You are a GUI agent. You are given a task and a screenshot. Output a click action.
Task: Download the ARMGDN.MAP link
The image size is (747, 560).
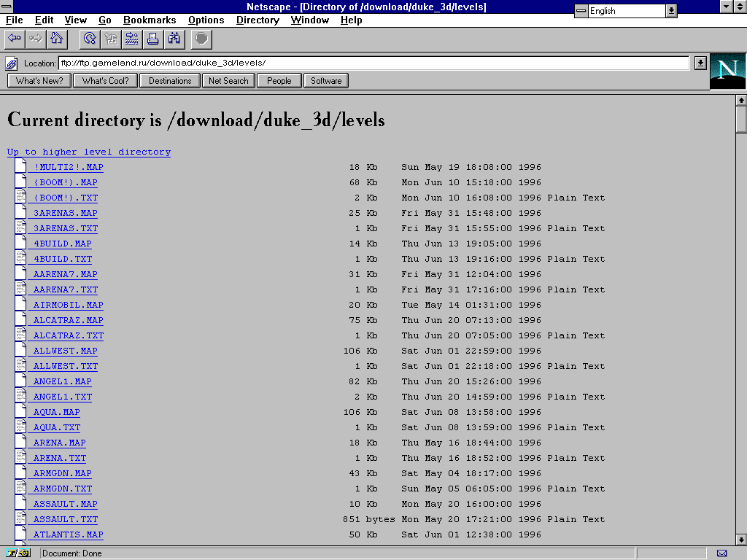[x=63, y=473]
